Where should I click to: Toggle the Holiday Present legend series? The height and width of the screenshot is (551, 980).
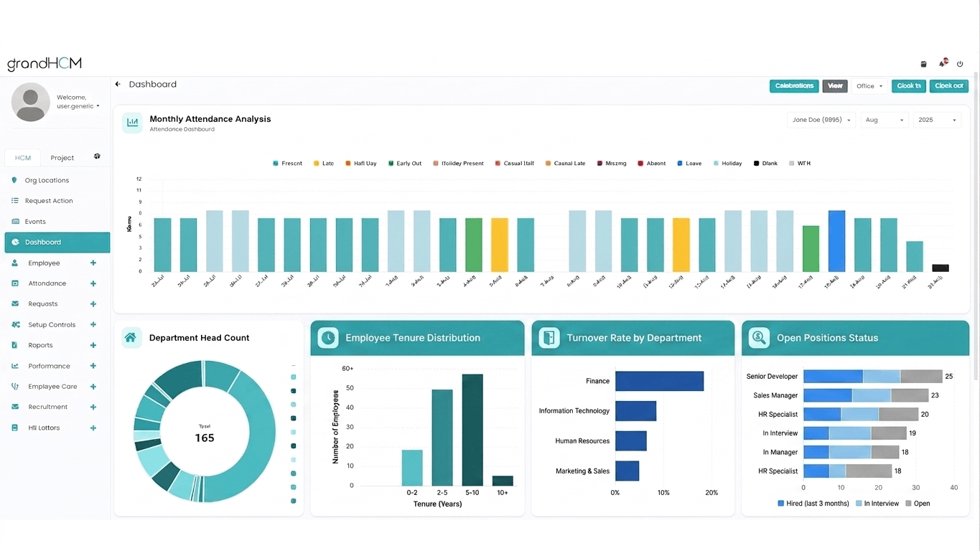[x=458, y=164]
